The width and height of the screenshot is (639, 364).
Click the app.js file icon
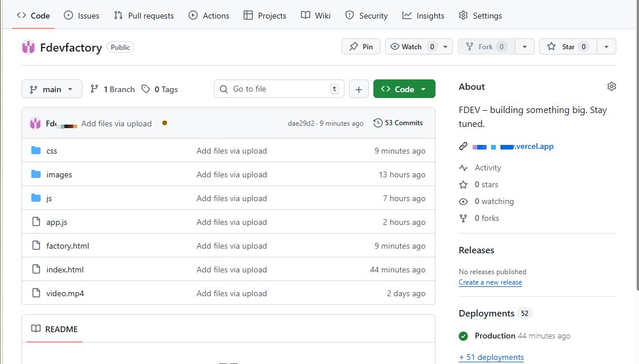(x=36, y=221)
